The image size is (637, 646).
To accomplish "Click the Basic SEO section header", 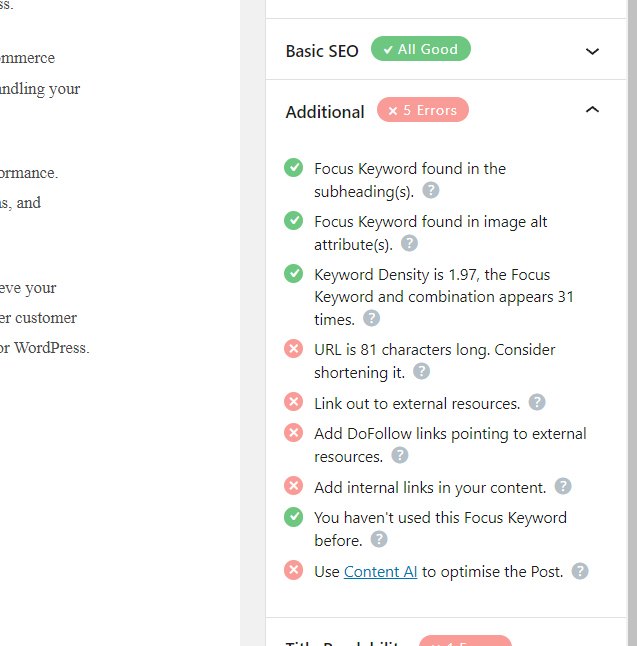I will (x=322, y=51).
